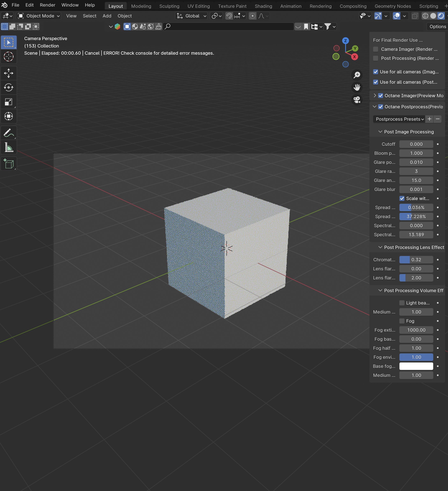Click the zoom magnifier viewport icon
The height and width of the screenshot is (491, 448).
[357, 75]
